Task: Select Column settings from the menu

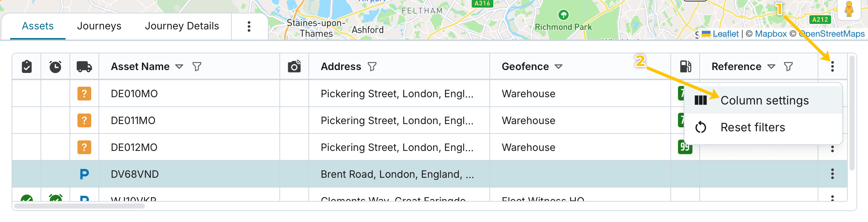Action: click(764, 100)
